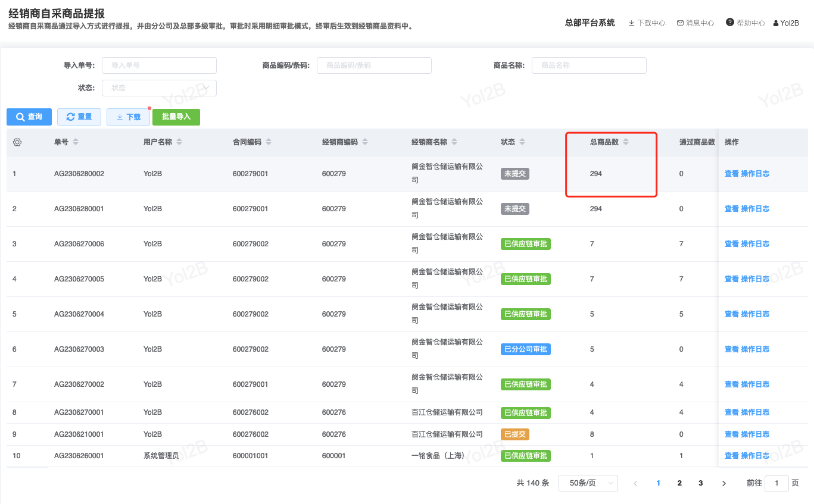Open 操作日志 for order AG2306280002
814x504 pixels.
(x=755, y=174)
